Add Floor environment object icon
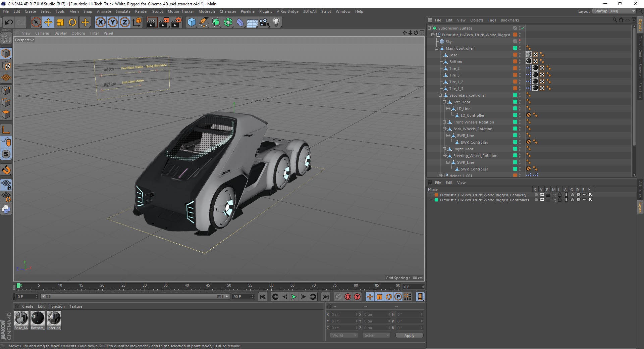Viewport: 644px width, 349px height. tap(252, 22)
